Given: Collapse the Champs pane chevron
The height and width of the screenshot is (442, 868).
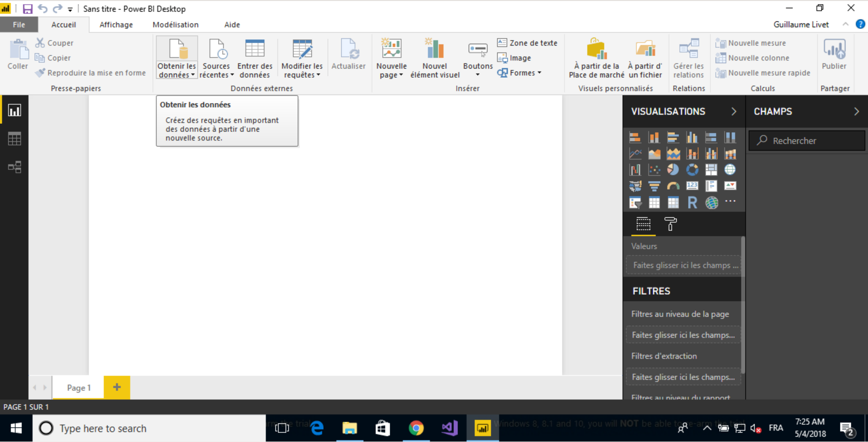Looking at the screenshot, I should point(856,112).
